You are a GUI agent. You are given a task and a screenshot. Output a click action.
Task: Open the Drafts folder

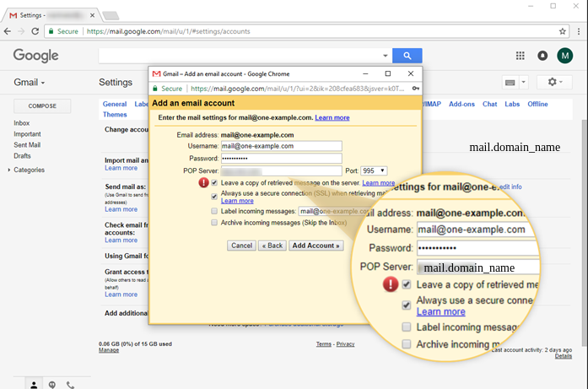pos(22,155)
